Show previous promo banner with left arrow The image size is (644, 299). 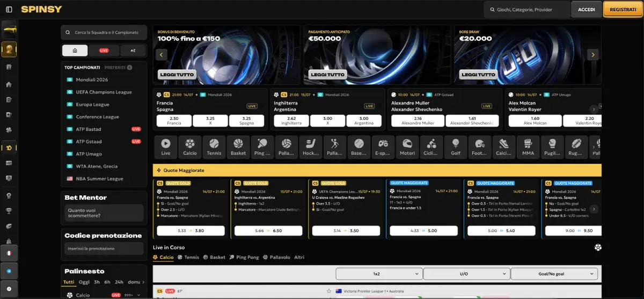click(x=160, y=54)
